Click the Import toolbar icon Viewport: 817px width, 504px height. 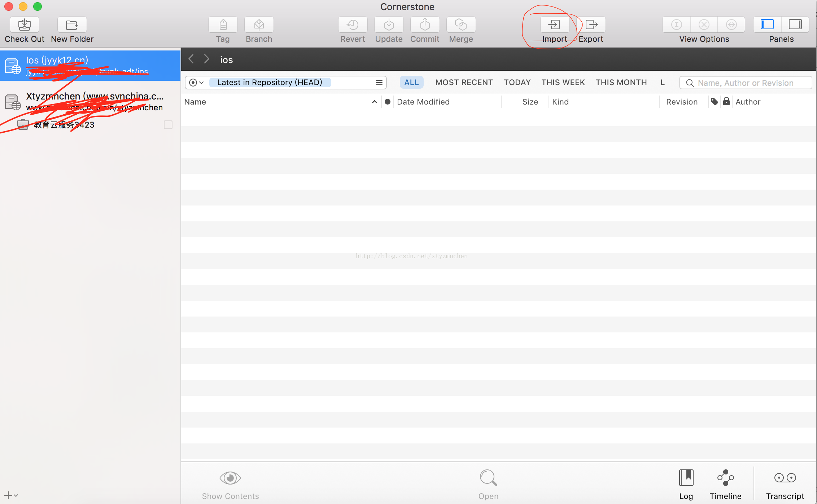[555, 25]
